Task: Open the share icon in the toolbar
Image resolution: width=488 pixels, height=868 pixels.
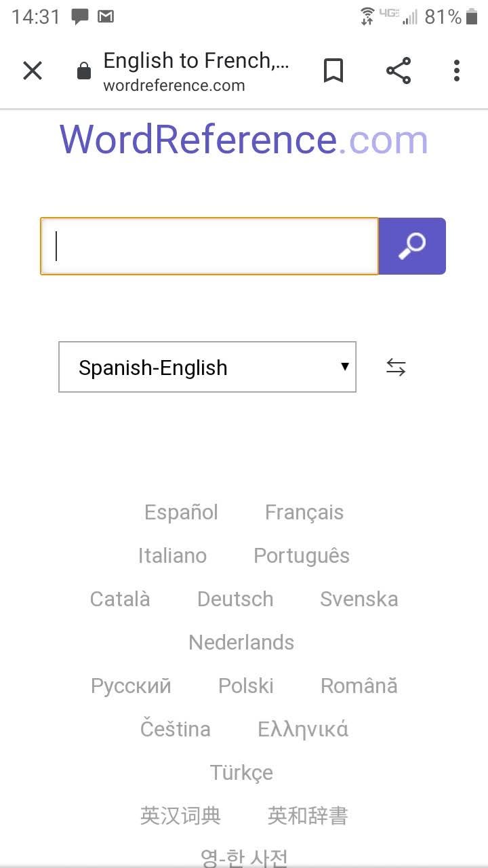Action: [x=399, y=71]
